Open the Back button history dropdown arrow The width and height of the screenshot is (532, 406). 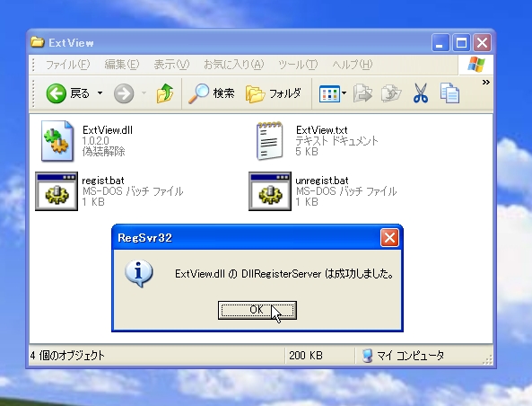coord(100,93)
